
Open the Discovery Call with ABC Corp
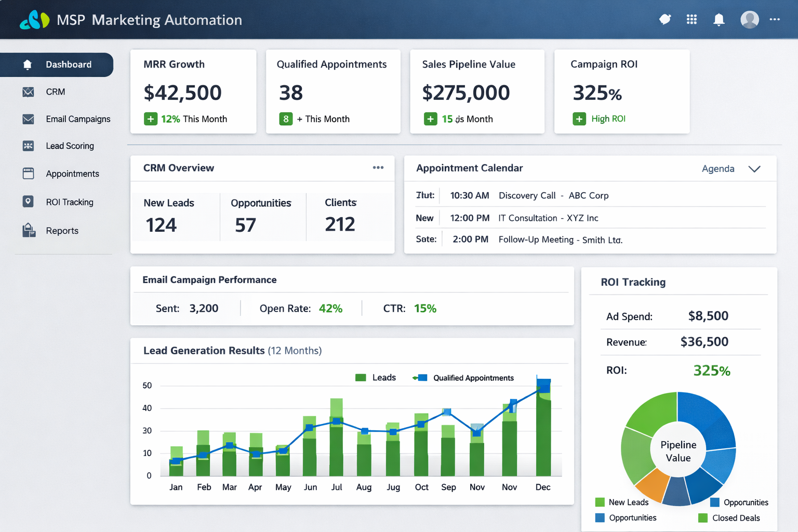coord(553,195)
